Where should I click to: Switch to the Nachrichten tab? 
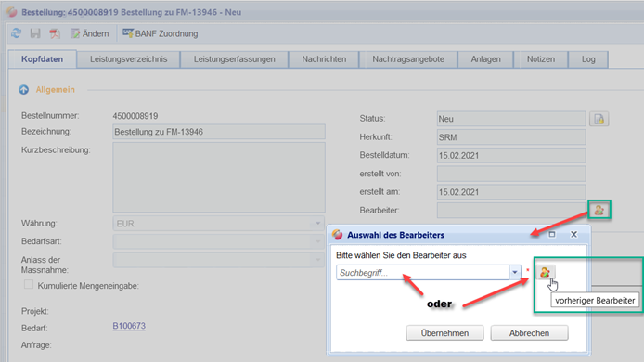[324, 59]
